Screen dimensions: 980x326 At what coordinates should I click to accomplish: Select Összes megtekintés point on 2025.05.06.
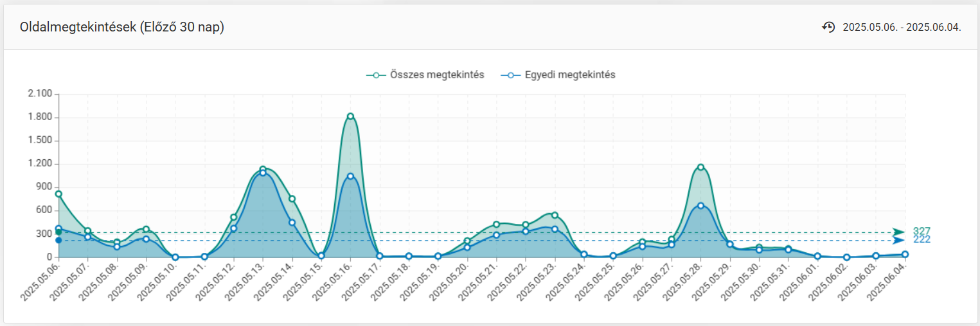pos(58,194)
